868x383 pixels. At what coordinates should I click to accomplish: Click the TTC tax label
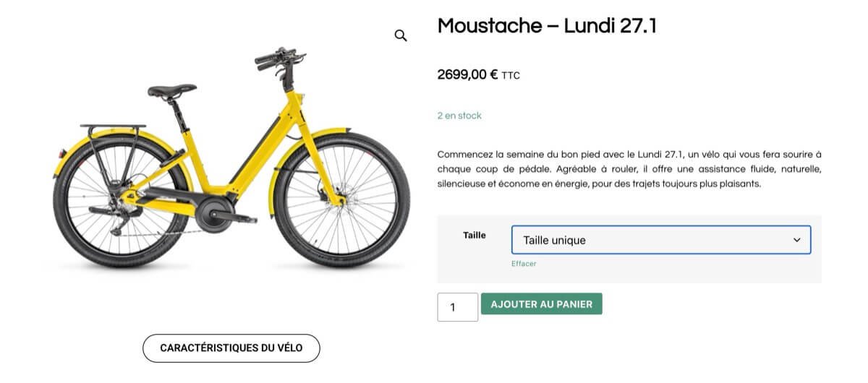[511, 75]
